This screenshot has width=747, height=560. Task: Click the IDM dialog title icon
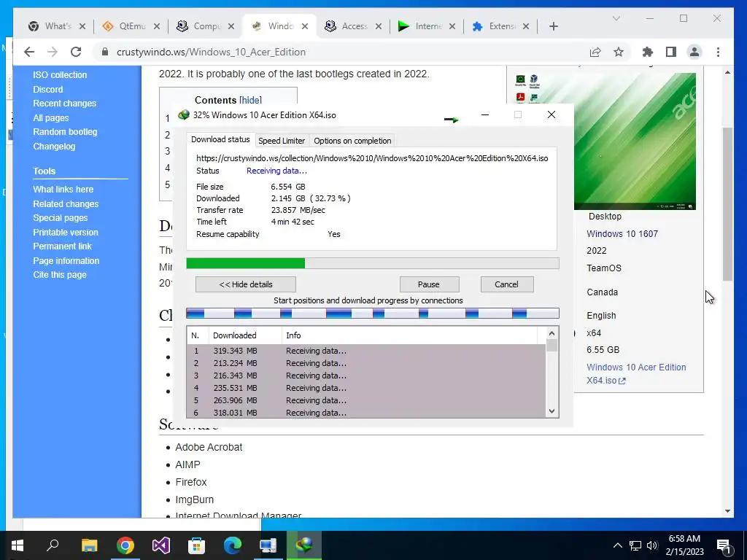183,114
